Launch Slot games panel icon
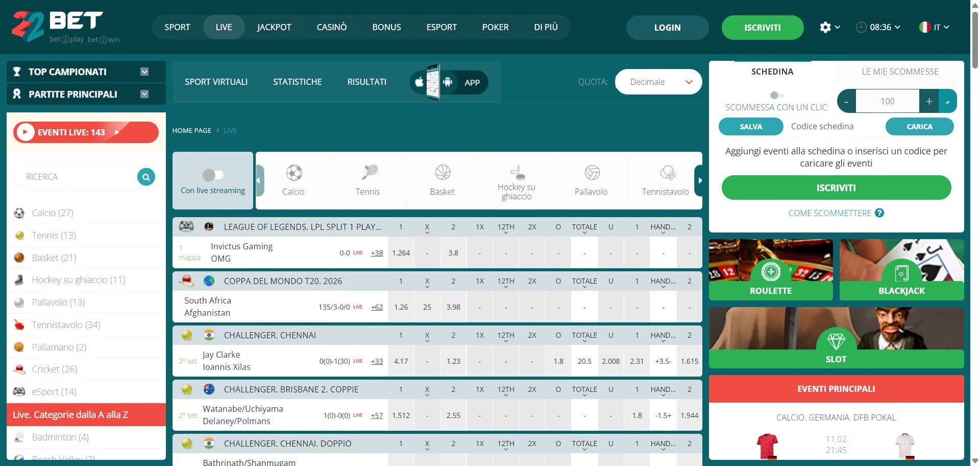 click(x=836, y=340)
